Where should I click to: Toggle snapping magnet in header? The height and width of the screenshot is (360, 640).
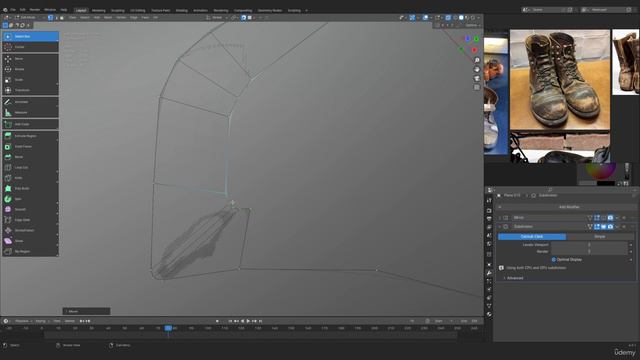[x=244, y=18]
